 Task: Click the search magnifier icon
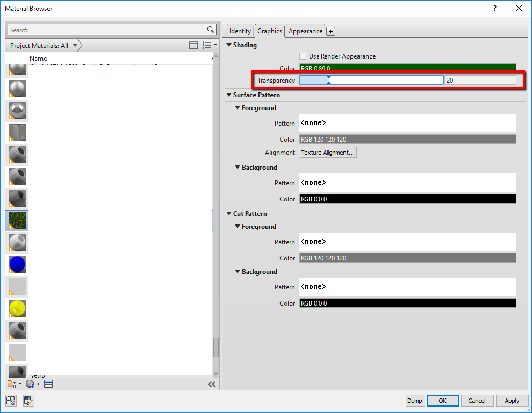click(x=210, y=30)
